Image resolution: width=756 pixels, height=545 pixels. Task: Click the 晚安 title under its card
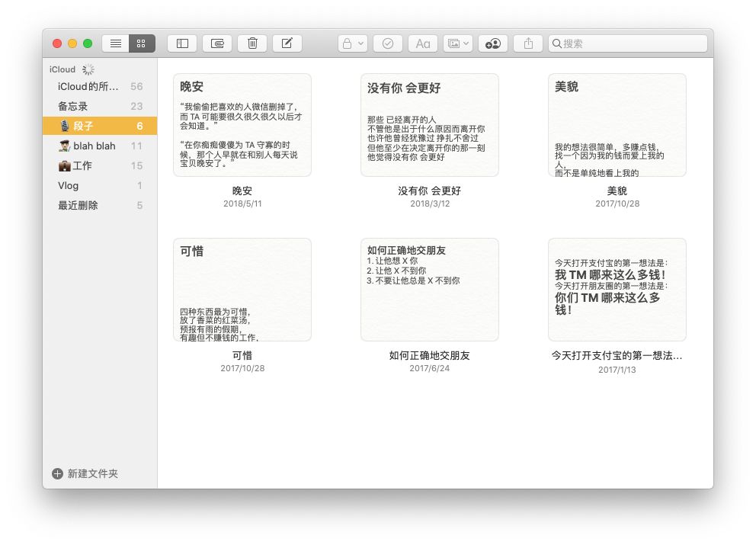(x=242, y=191)
